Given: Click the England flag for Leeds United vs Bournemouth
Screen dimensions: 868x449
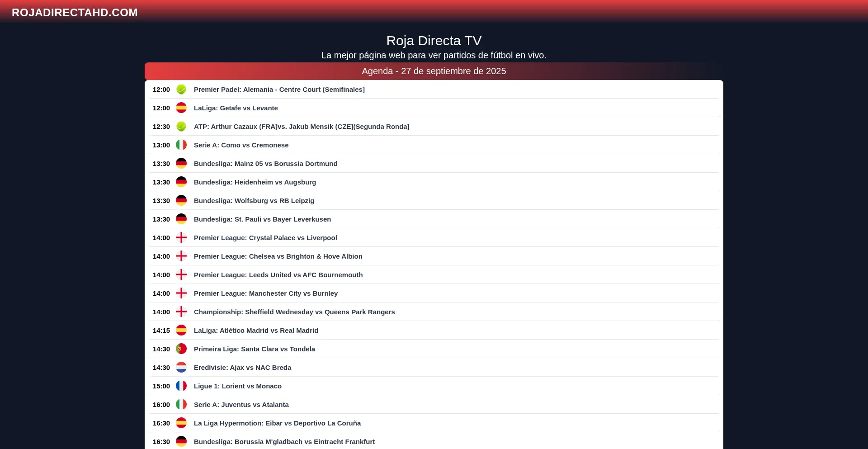Looking at the screenshot, I should (x=181, y=275).
